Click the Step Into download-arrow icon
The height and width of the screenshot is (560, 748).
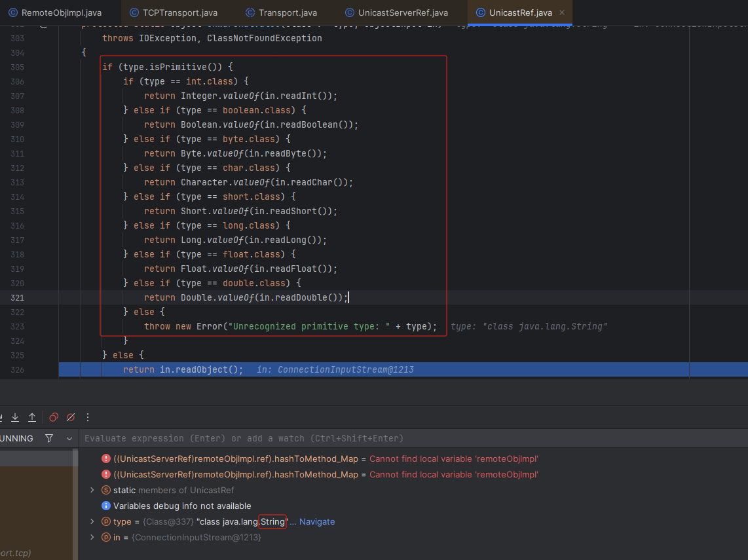(x=14, y=417)
